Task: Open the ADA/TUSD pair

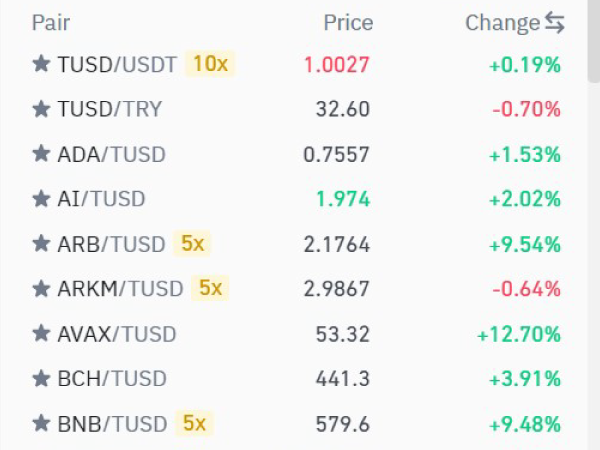Action: tap(112, 155)
